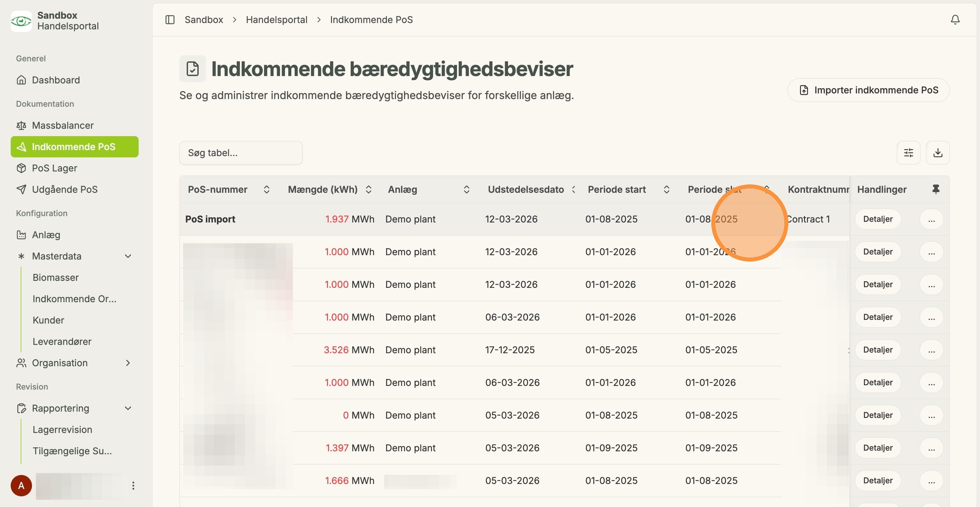Click Detaljer for PoS import row

click(x=878, y=219)
